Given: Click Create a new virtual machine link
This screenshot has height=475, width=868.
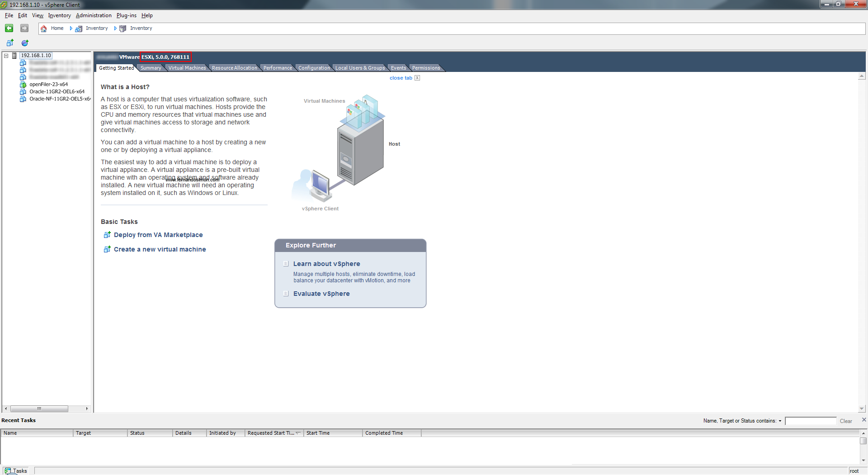Looking at the screenshot, I should pyautogui.click(x=160, y=249).
